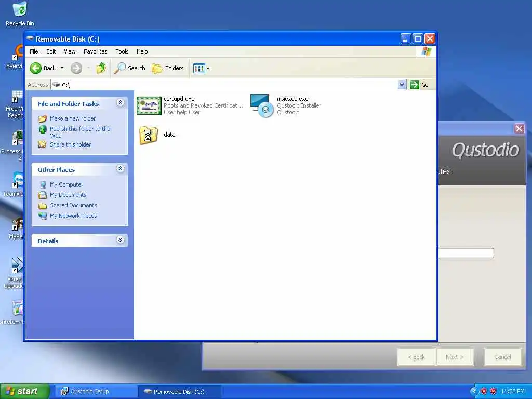This screenshot has width=532, height=399.
Task: Click the taskbar clock 11:52 PM
Action: 513,392
